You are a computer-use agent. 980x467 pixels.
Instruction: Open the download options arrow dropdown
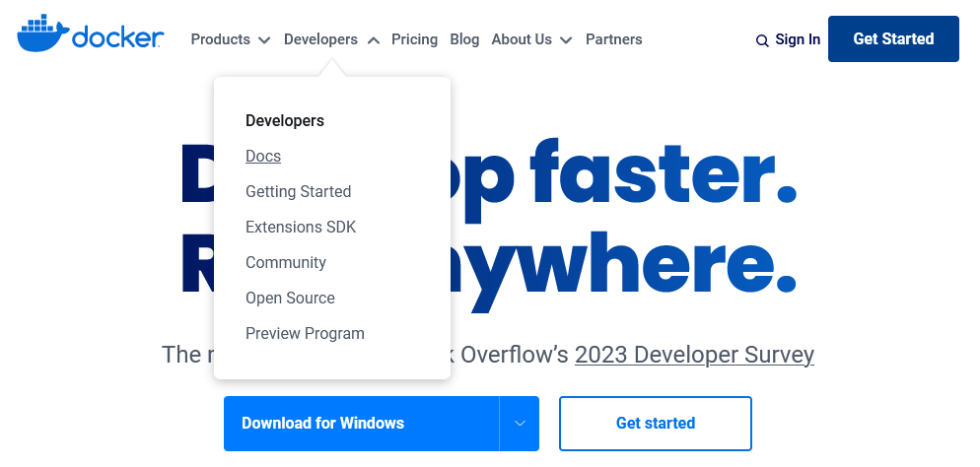(520, 424)
